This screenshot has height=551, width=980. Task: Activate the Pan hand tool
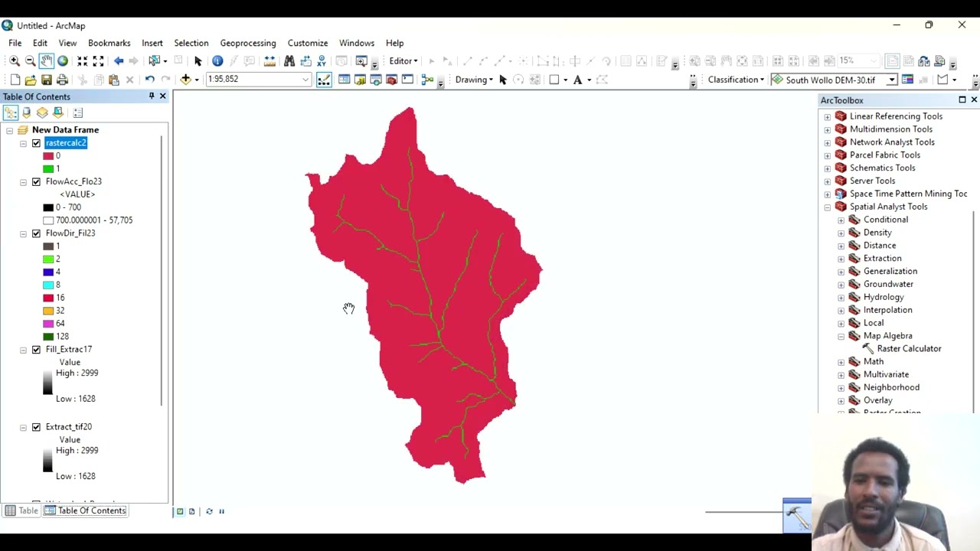click(x=46, y=61)
